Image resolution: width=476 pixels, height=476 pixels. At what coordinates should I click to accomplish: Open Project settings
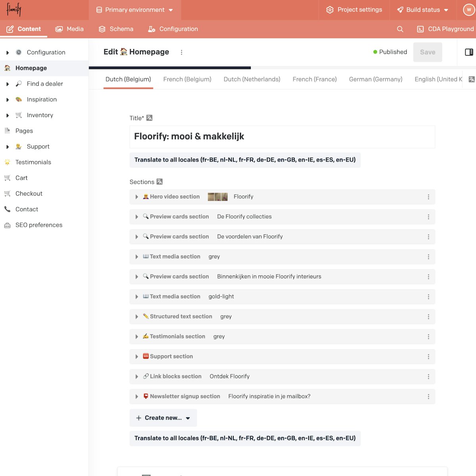coord(354,10)
